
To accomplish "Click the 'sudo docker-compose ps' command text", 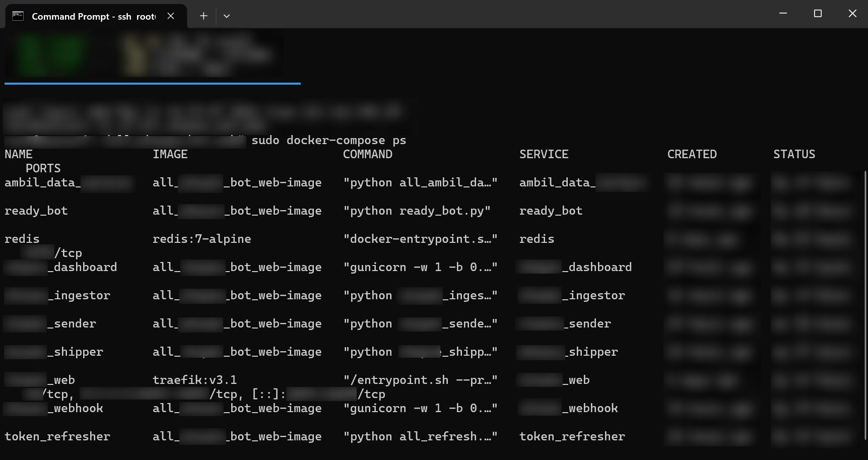I will 329,140.
